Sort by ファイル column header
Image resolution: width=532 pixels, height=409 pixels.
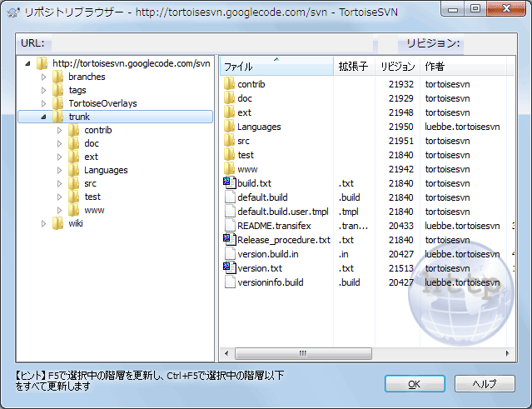point(277,66)
